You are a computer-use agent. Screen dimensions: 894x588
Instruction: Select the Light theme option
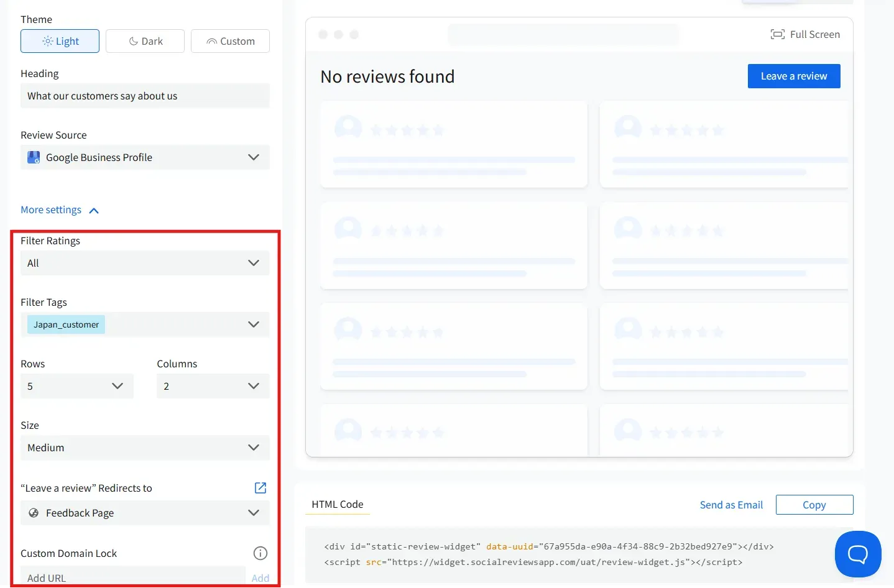pyautogui.click(x=60, y=41)
